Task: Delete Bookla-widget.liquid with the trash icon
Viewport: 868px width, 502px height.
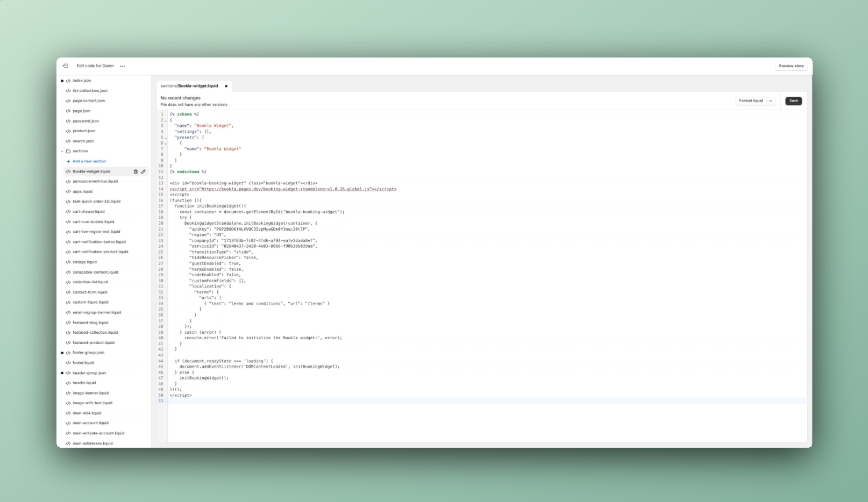Action: click(136, 171)
